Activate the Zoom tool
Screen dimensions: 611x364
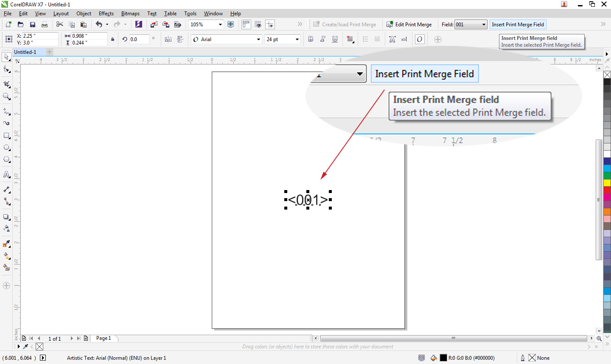pos(6,96)
